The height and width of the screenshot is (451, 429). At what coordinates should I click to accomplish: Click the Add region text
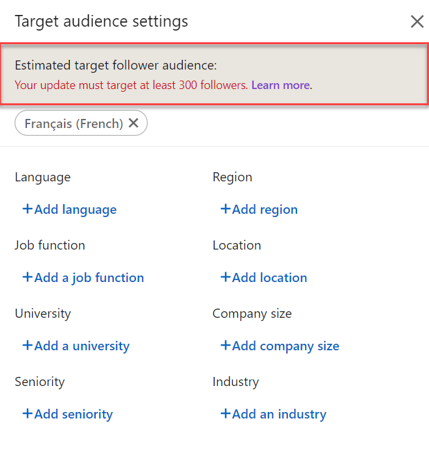265,210
